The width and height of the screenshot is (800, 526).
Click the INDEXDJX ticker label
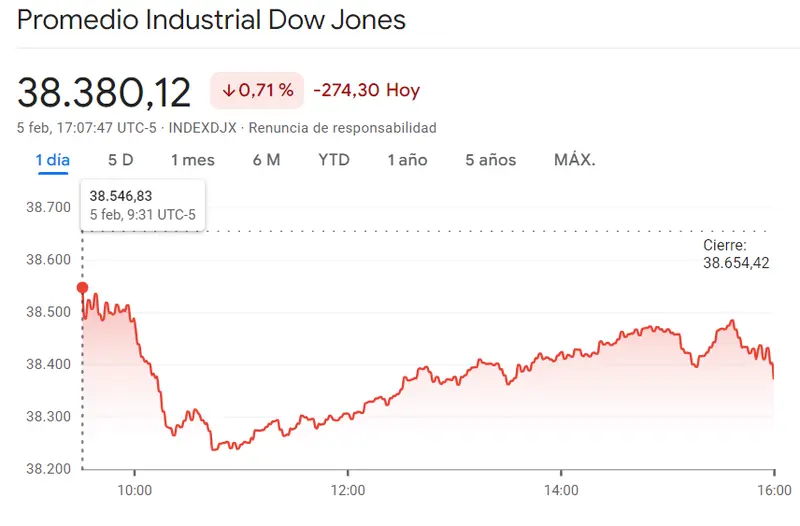[x=202, y=128]
